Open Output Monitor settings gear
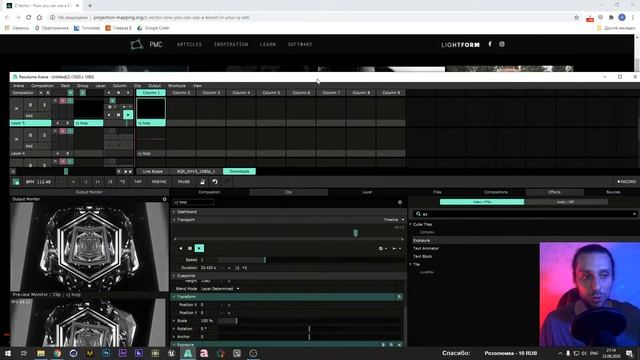The image size is (640, 360). (x=164, y=199)
